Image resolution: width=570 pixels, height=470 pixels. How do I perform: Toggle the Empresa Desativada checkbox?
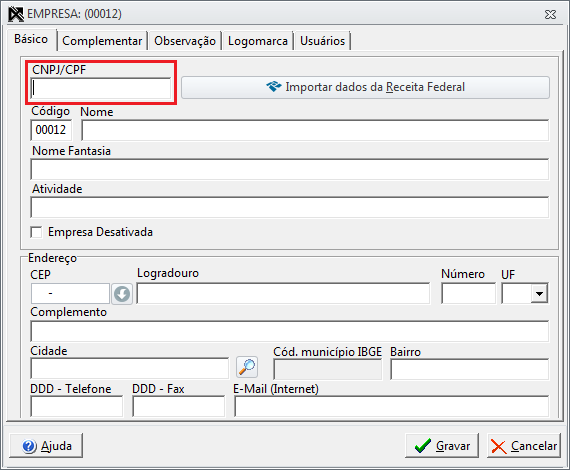pyautogui.click(x=36, y=232)
